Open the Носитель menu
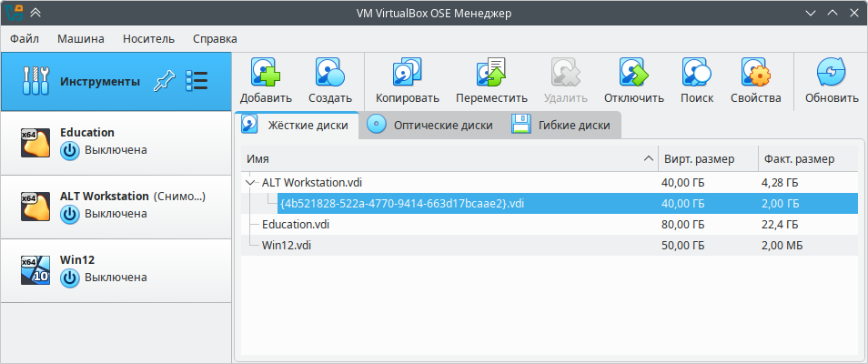 tap(149, 39)
